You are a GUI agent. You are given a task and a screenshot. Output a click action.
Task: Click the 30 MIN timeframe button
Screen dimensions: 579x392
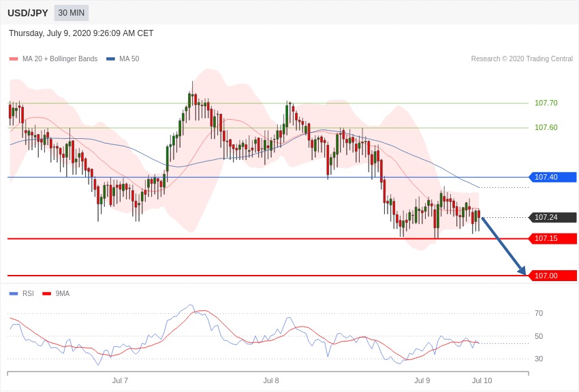[71, 13]
